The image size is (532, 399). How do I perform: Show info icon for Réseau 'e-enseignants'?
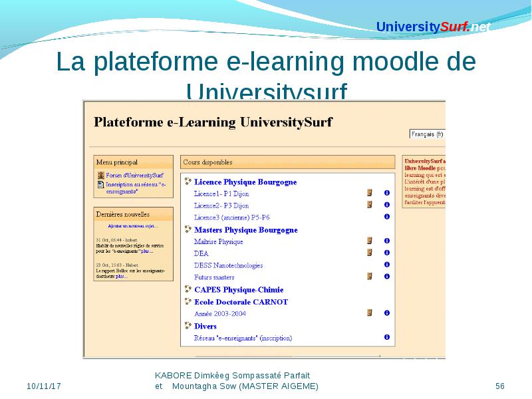point(387,337)
